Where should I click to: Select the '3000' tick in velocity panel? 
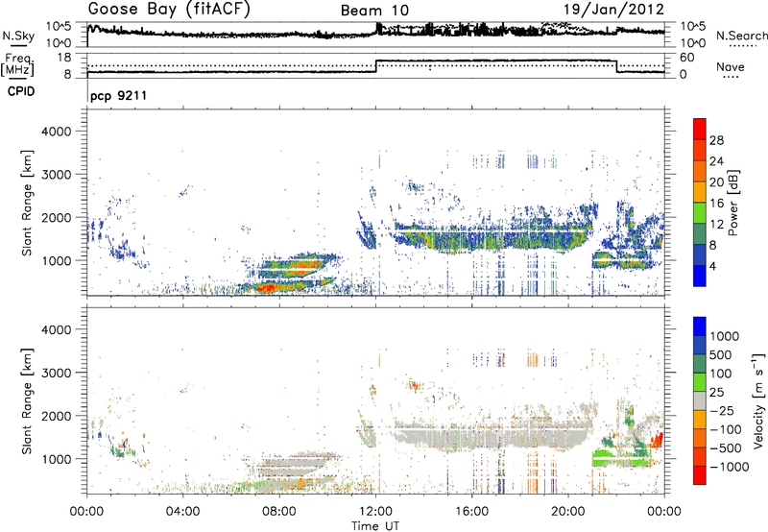(x=56, y=373)
